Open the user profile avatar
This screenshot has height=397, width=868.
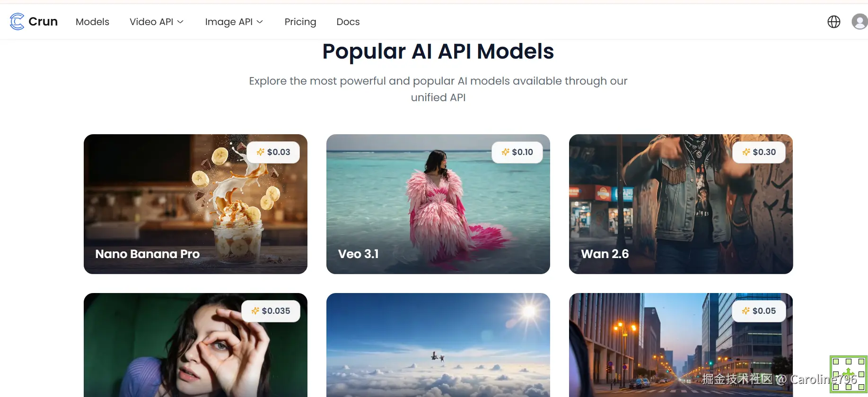point(859,21)
